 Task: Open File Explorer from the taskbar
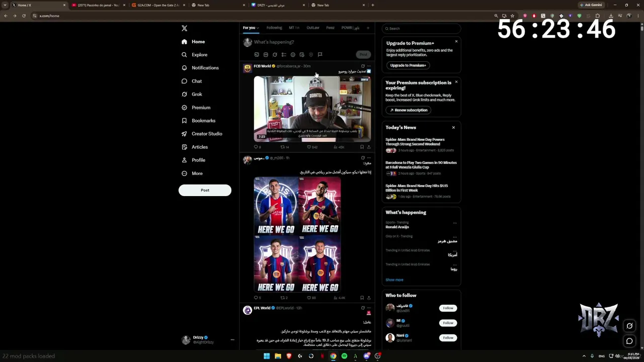[x=278, y=356]
